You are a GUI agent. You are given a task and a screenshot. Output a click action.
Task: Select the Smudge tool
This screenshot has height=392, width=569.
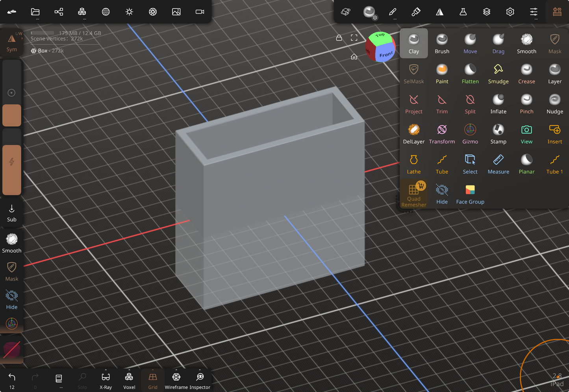pos(498,74)
